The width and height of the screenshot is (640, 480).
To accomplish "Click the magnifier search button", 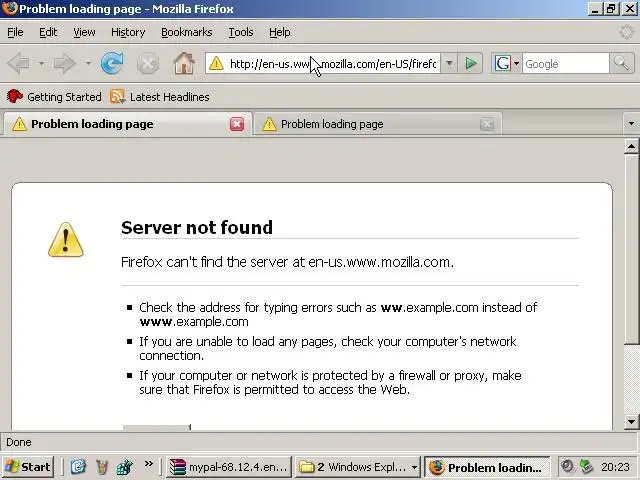I will [x=621, y=64].
